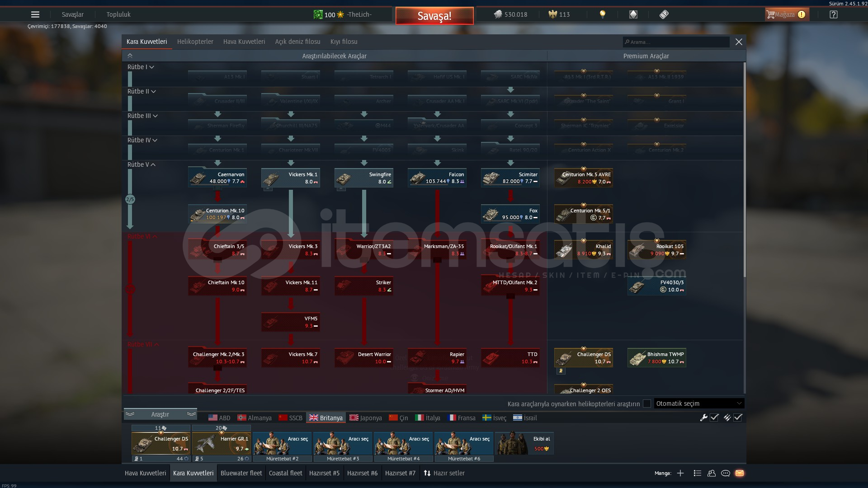The image size is (868, 488).
Task: Toggle the auto-refill ammo checkbox
Action: 738,418
